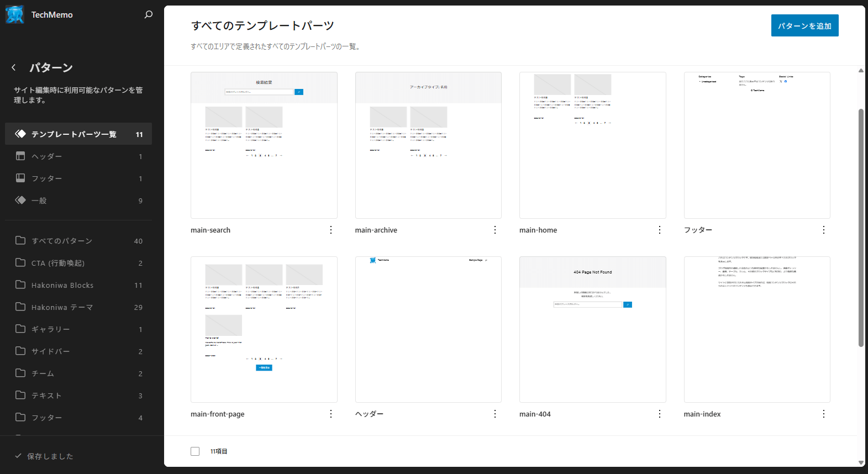Go back using the chevron beside パターン
Screen dimensions: 868x474
tap(14, 68)
